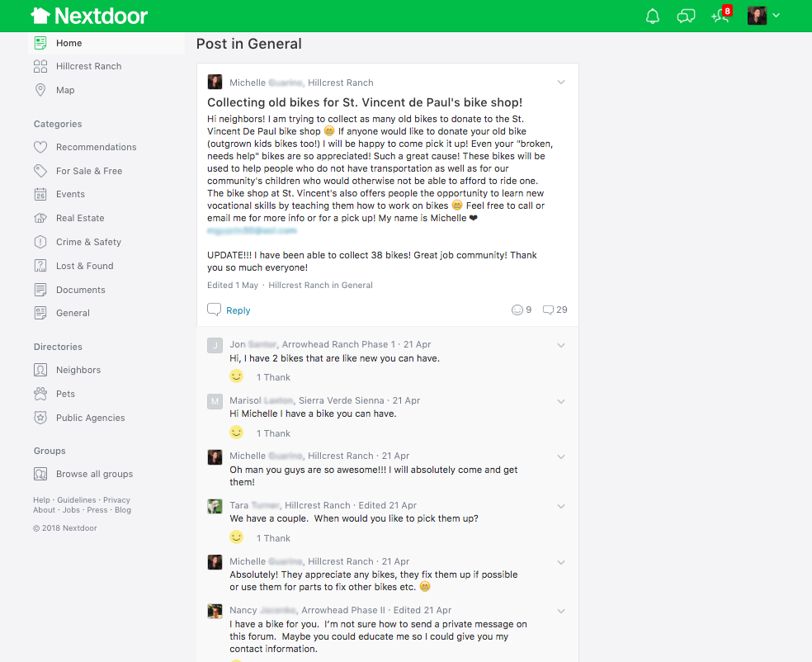Viewport: 812px width, 662px height.
Task: Click the invite neighbors icon with badge
Action: point(722,15)
